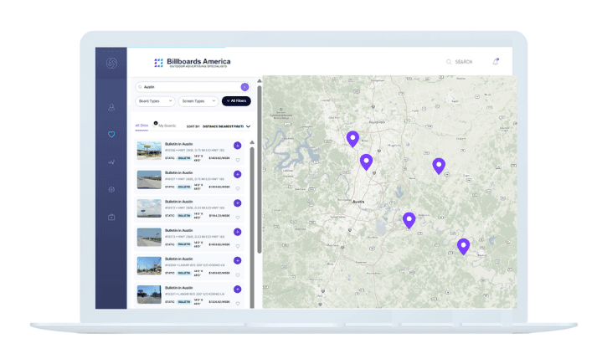Toggle heart on the fifth Austin listing
Viewport: 607px width, 364px height.
pos(238,274)
